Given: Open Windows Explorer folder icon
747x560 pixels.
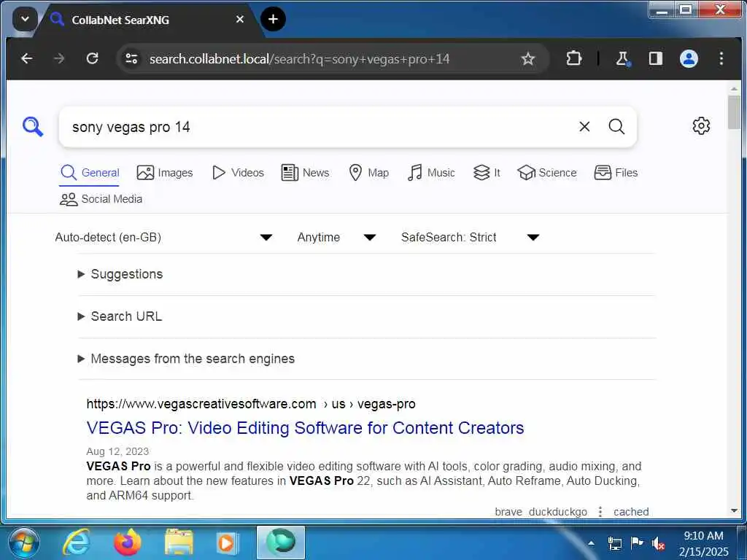Looking at the screenshot, I should tap(179, 542).
